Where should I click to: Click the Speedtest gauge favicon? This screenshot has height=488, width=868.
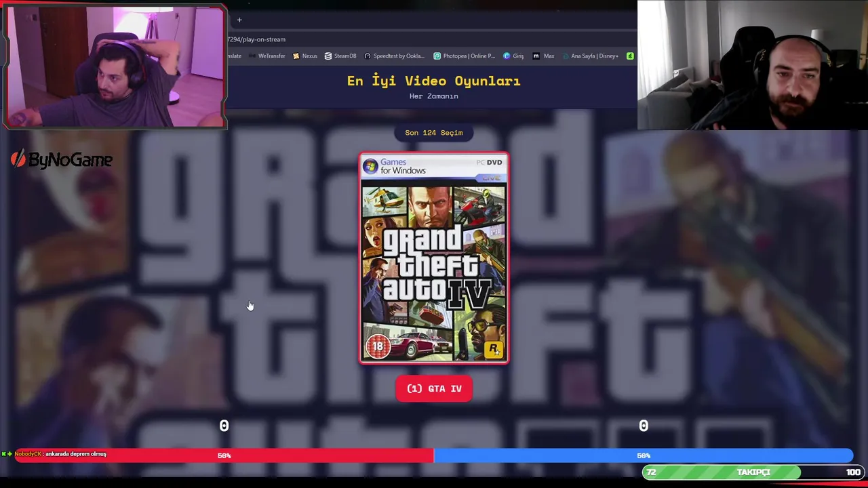tap(368, 56)
